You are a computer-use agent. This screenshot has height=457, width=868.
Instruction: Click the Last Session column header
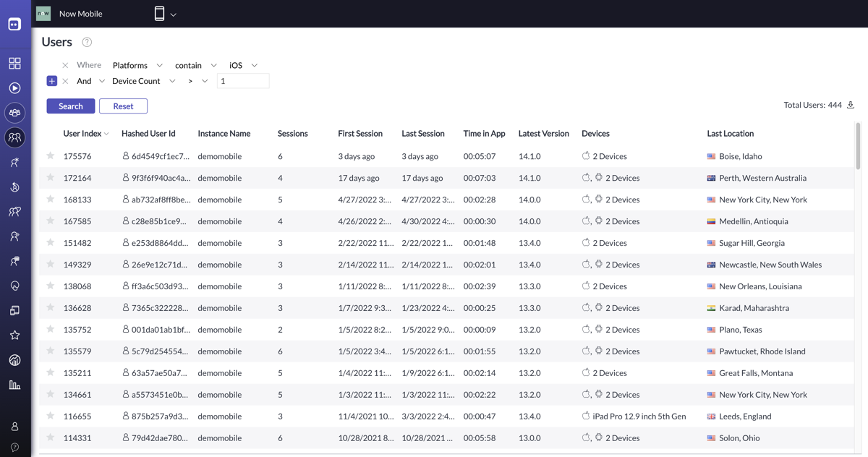[x=423, y=134]
